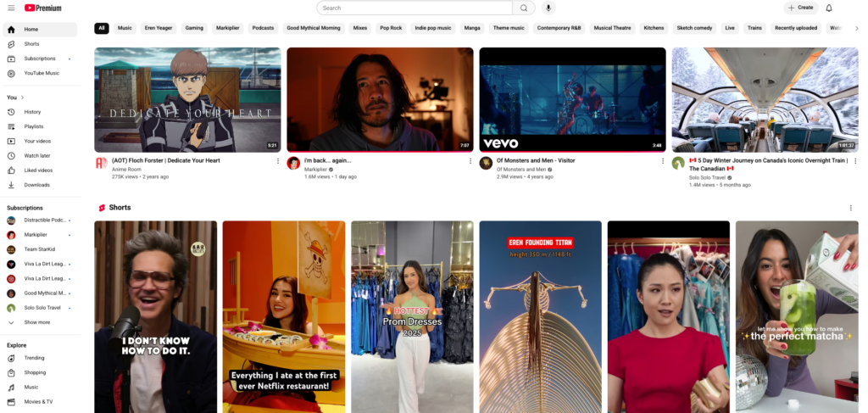Open Home in the sidebar
The image size is (868, 413).
(x=40, y=30)
